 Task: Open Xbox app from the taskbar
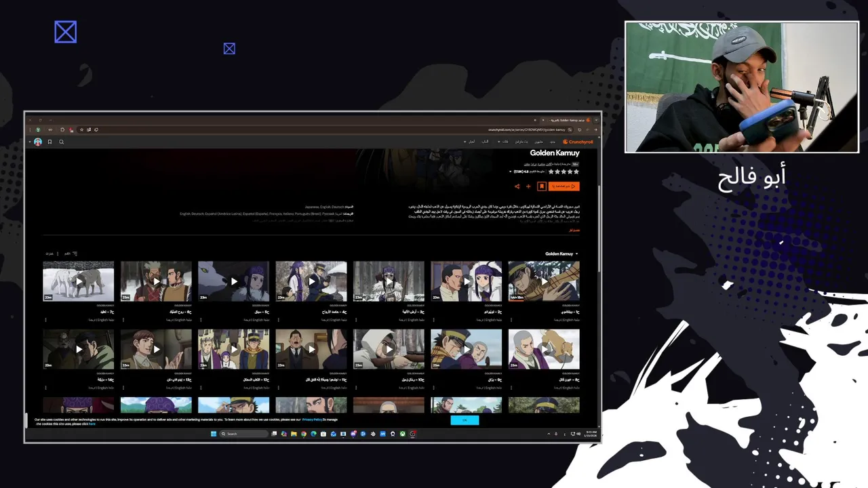coord(403,434)
